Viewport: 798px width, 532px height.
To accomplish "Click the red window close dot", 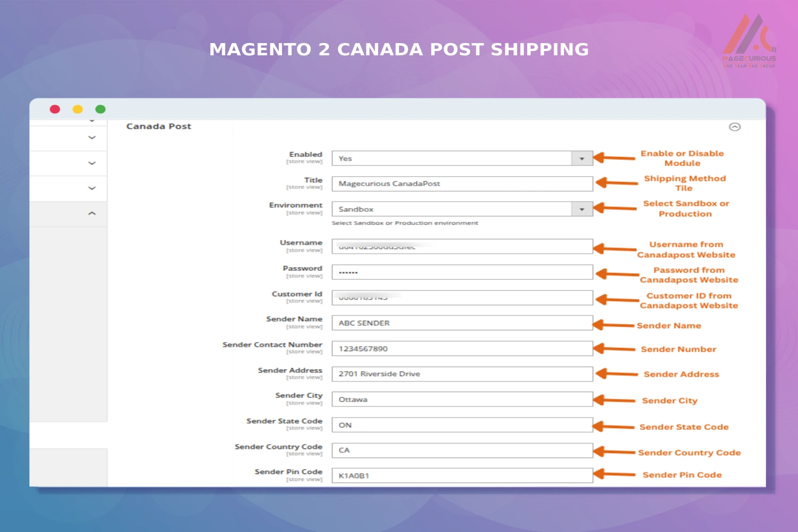I will point(55,109).
